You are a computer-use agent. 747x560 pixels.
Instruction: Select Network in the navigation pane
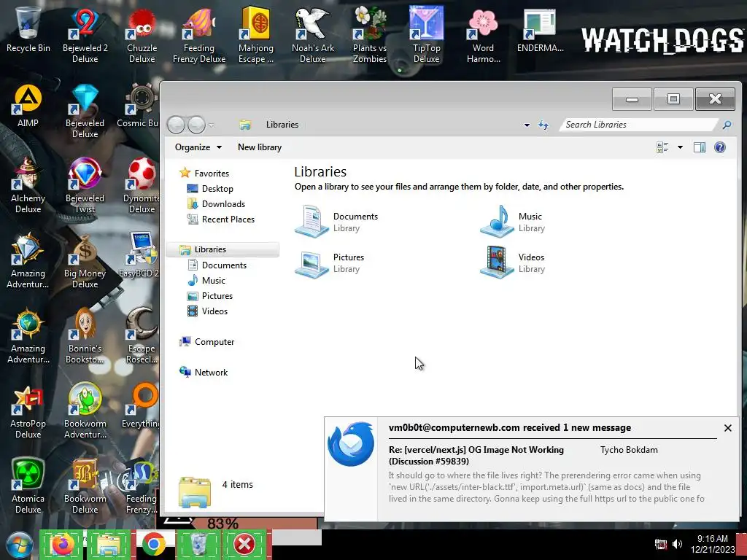(211, 373)
